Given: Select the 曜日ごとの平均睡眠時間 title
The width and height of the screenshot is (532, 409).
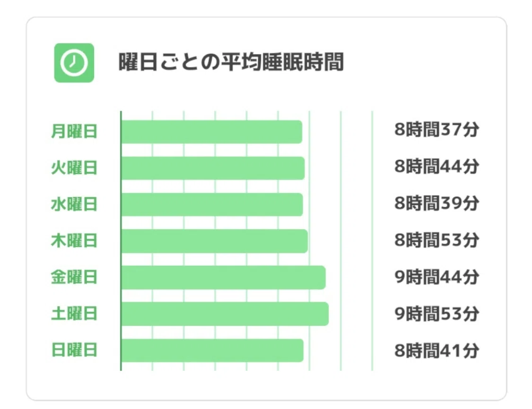Looking at the screenshot, I should point(231,62).
